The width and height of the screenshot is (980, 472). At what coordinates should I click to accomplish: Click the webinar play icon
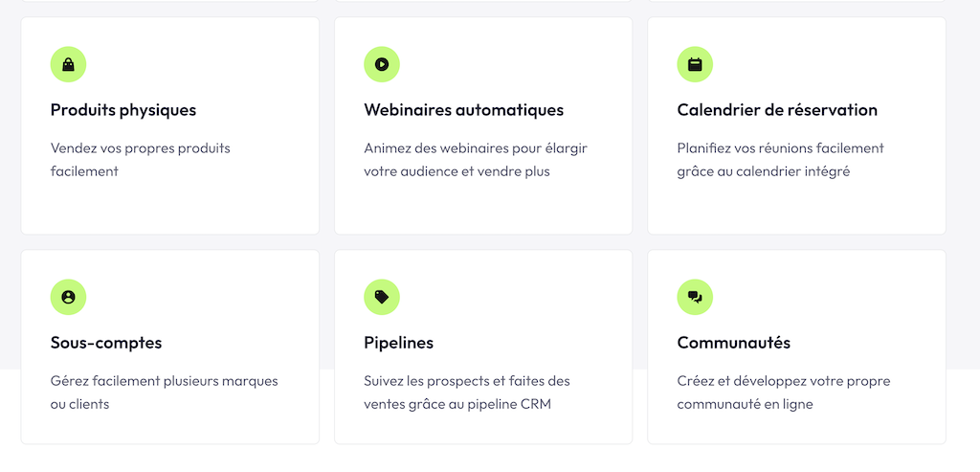382,64
